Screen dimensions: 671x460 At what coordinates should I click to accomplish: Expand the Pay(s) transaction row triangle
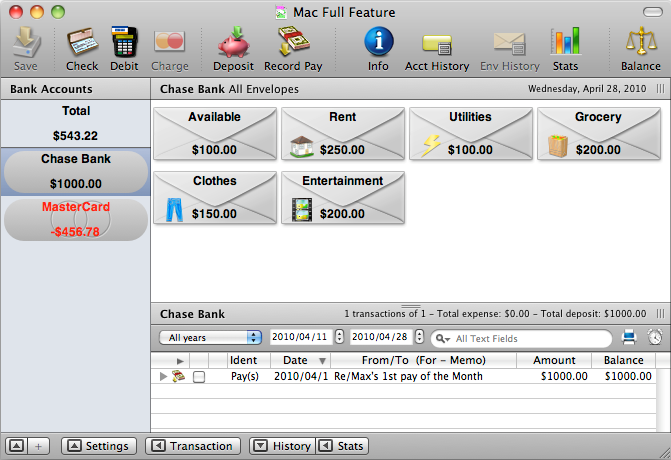coord(163,377)
